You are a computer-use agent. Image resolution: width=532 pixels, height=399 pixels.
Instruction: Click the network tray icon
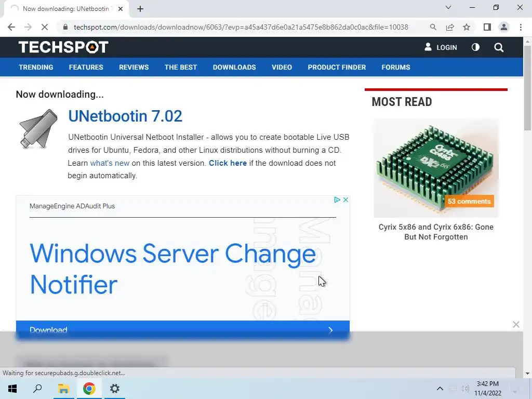453,389
